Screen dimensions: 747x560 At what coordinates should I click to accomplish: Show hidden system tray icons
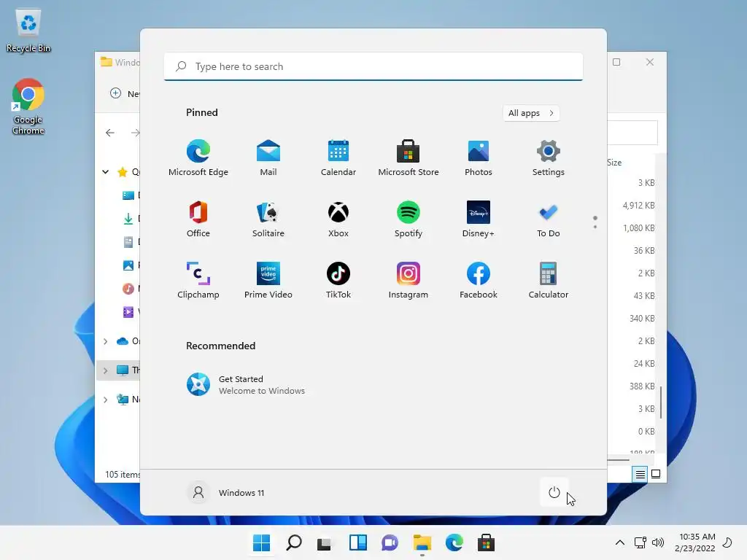click(620, 542)
